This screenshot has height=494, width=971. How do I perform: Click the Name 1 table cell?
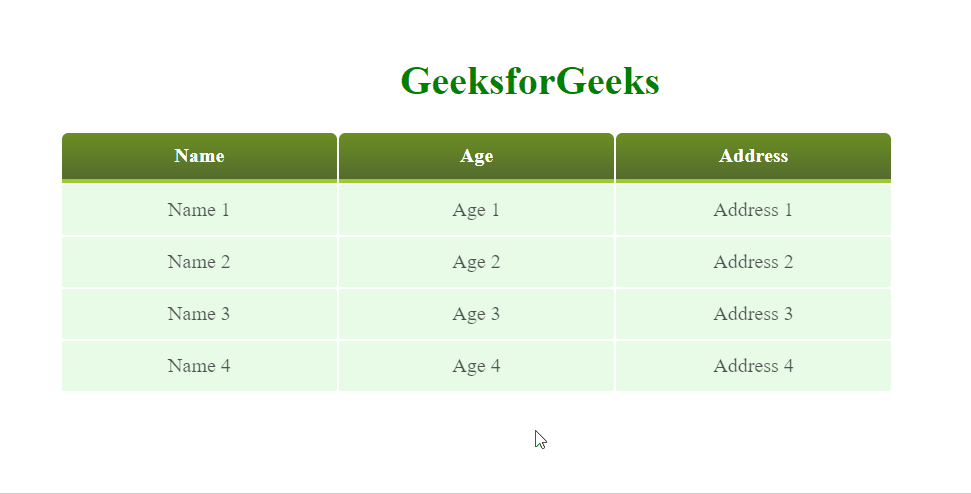coord(199,210)
